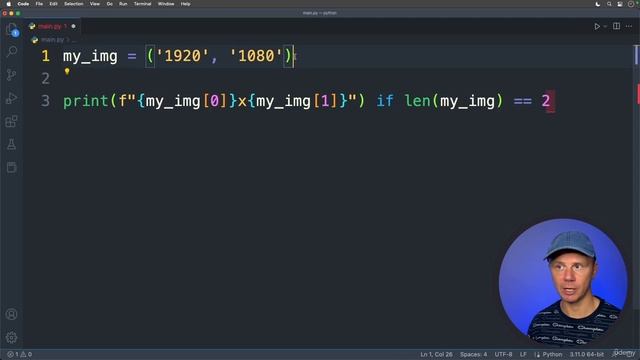Open the Accounts icon
The width and height of the screenshot is (640, 360).
pyautogui.click(x=12, y=314)
